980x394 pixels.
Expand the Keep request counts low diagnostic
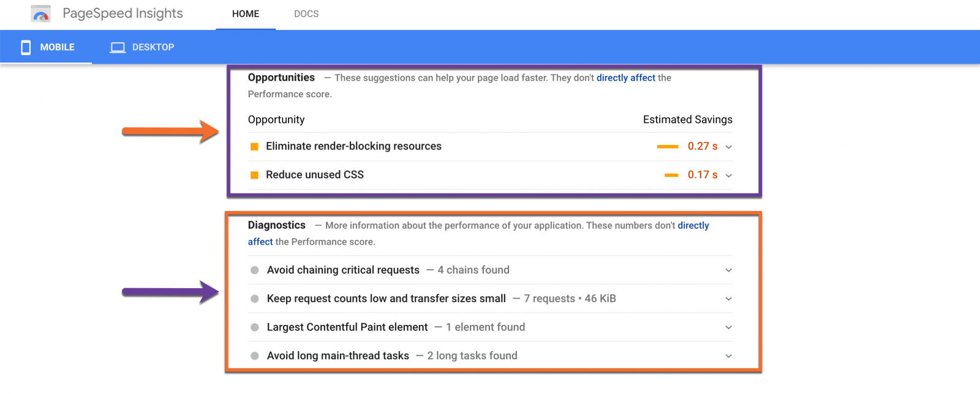[728, 299]
